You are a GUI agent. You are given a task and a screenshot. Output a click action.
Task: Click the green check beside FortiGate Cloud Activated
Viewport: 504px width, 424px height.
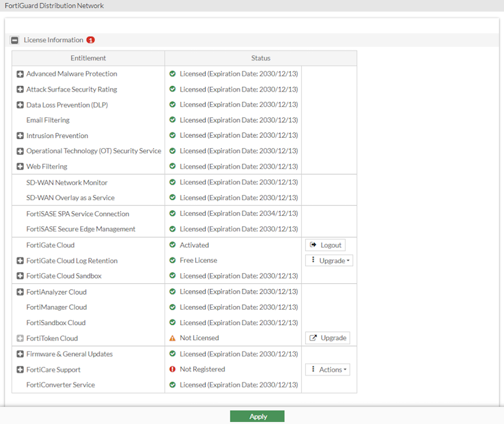[172, 245]
